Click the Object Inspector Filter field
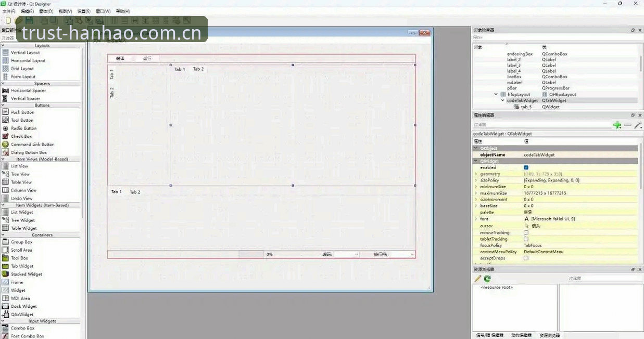 [x=558, y=37]
